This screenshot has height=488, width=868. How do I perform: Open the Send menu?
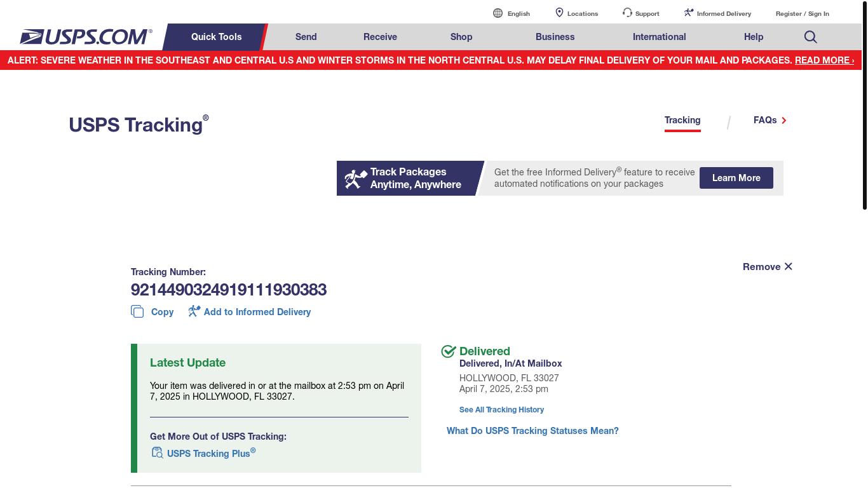click(306, 37)
